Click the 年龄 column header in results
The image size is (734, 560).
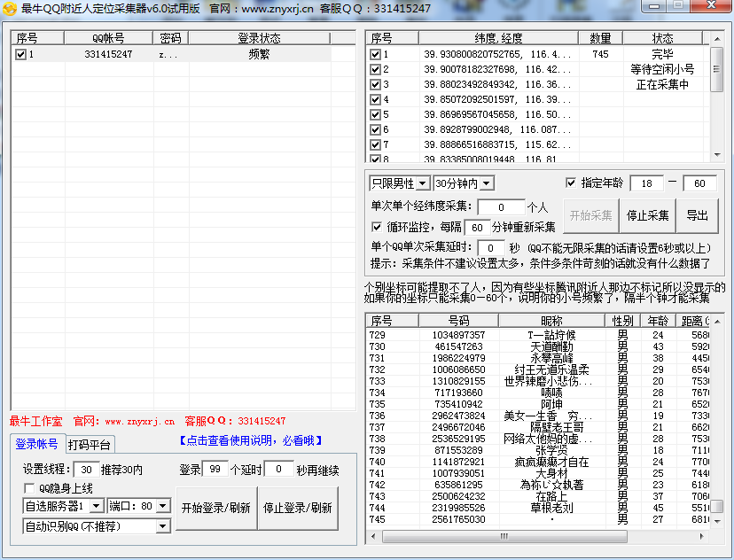click(x=658, y=321)
